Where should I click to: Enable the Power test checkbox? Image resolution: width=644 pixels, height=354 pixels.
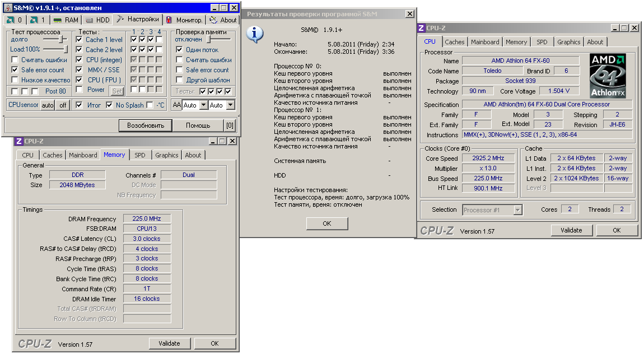(80, 90)
